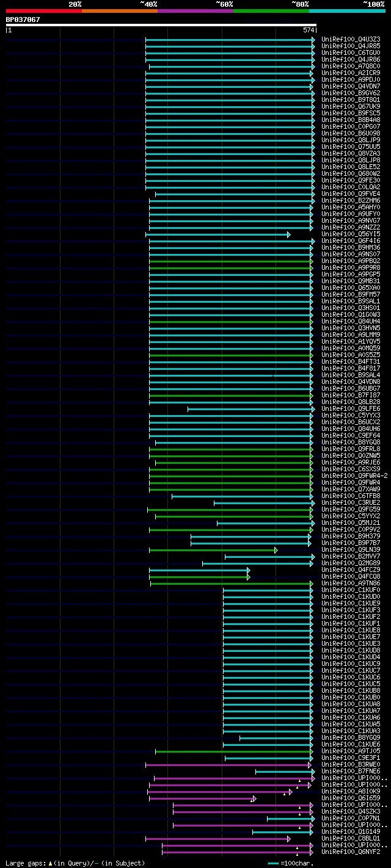This screenshot has width=391, height=868.
Task: Select the UniRef100_Q6NYF2 label
Action: [x=351, y=852]
